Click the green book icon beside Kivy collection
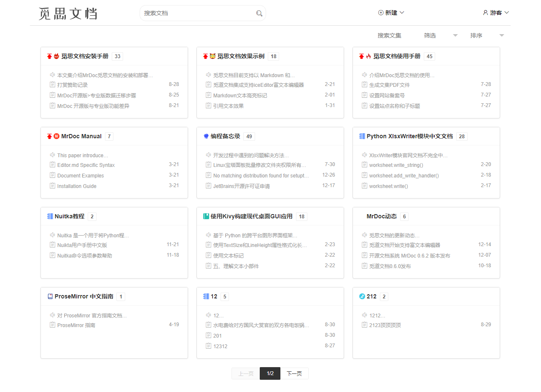 [x=206, y=216]
